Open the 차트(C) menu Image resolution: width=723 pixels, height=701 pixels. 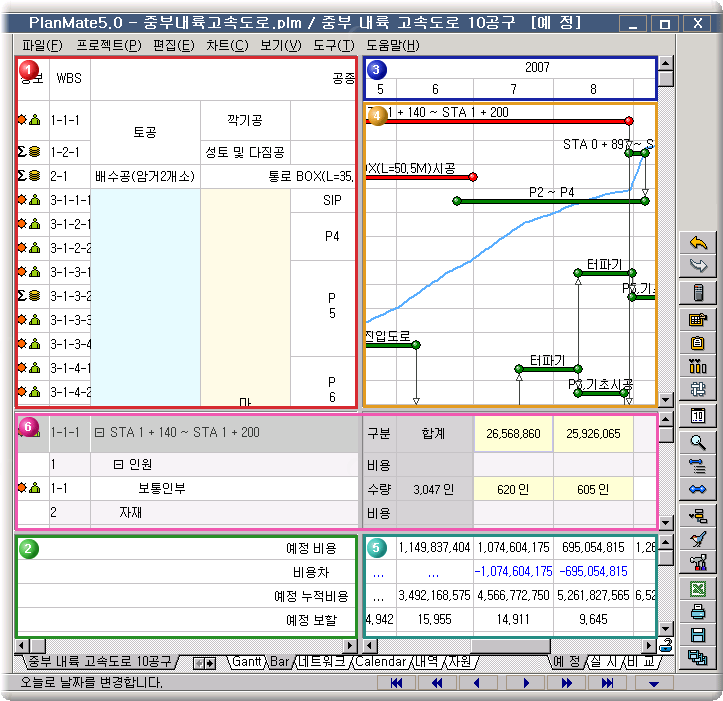pos(226,45)
